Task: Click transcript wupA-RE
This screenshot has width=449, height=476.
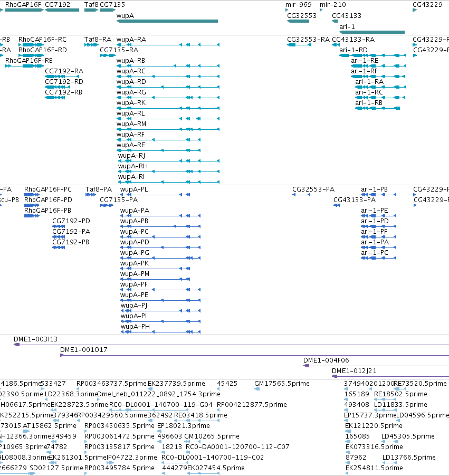Action: tap(131, 145)
